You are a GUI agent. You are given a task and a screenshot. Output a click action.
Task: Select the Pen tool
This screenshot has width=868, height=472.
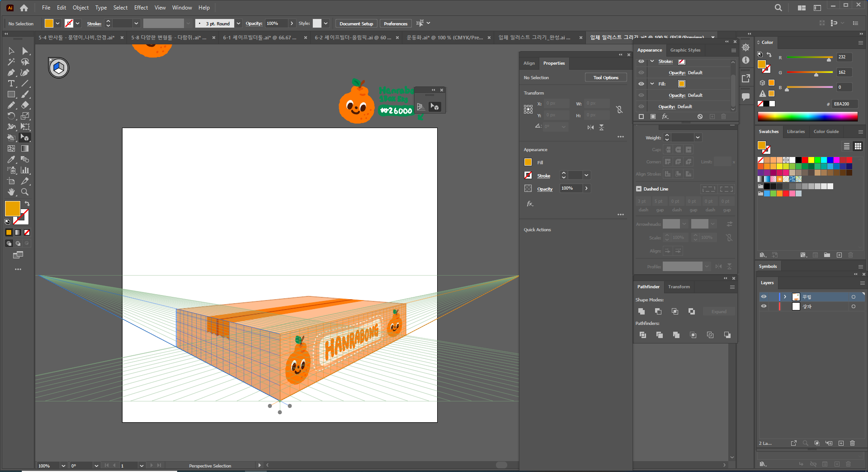pos(11,73)
